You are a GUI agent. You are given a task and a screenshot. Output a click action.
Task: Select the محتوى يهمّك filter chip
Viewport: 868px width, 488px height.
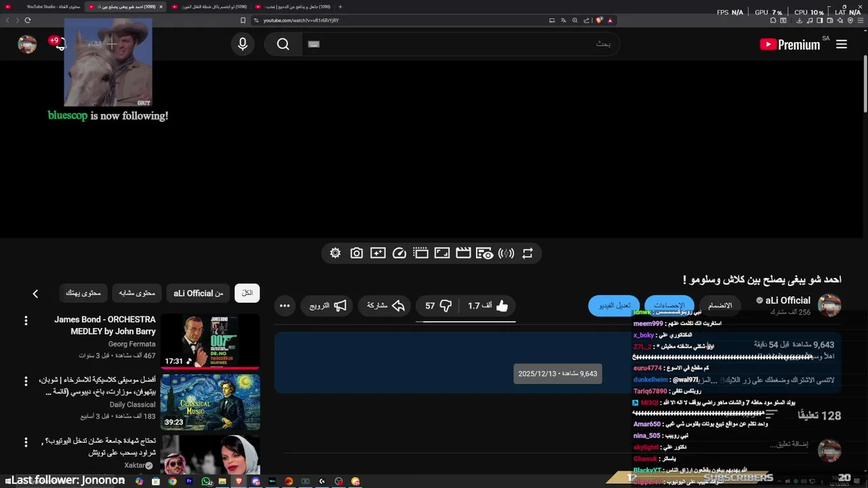click(83, 293)
